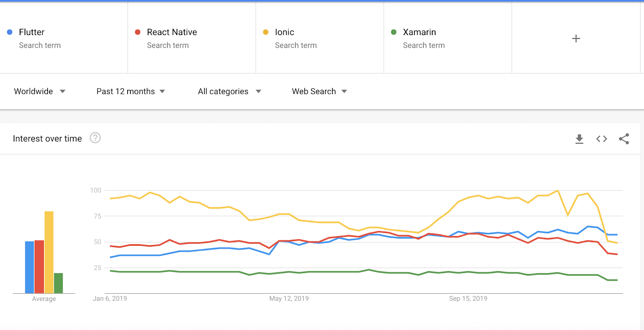The width and height of the screenshot is (644, 330).
Task: Share the interest over time chart
Action: (624, 139)
